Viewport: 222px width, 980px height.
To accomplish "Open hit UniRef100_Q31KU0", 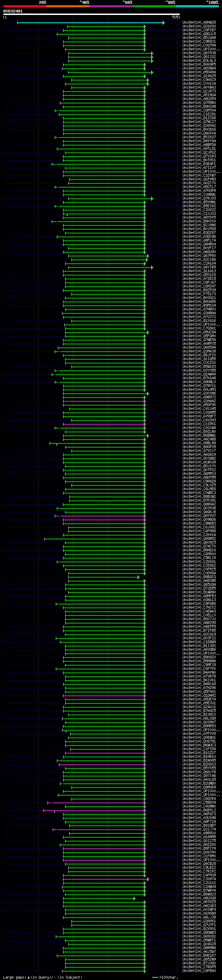I will (199, 26).
